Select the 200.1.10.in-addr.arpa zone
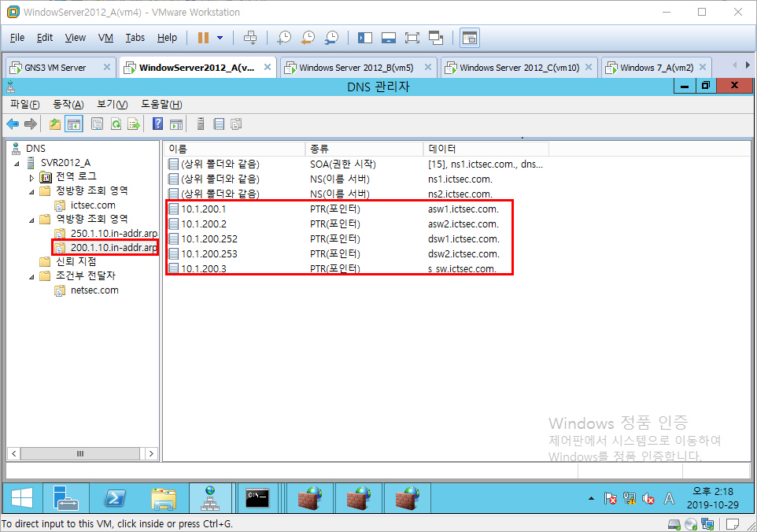 click(114, 248)
